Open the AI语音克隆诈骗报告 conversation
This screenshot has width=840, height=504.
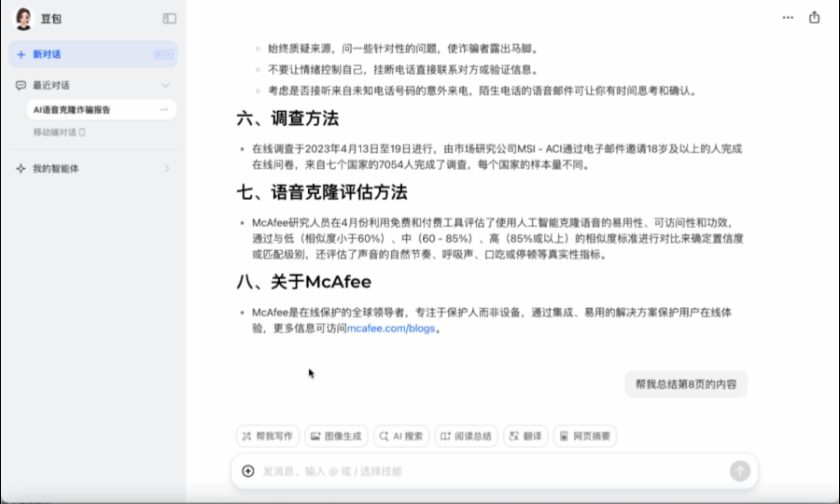[101, 110]
